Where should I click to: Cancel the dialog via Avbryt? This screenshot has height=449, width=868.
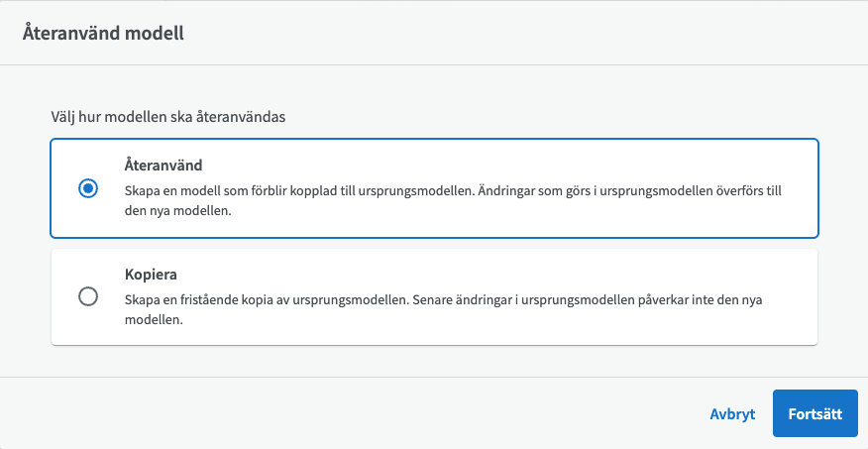tap(732, 414)
